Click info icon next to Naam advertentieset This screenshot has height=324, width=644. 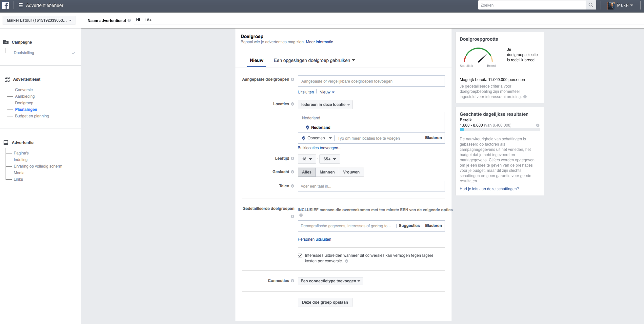tap(129, 20)
